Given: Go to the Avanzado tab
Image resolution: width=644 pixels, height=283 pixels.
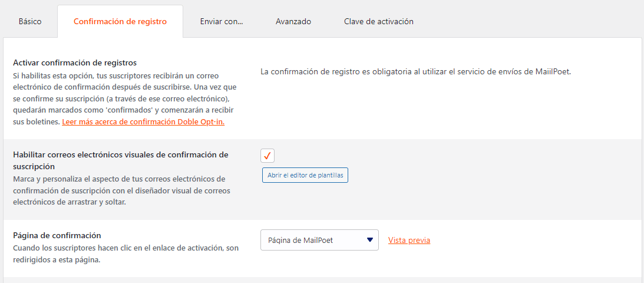Looking at the screenshot, I should (293, 21).
